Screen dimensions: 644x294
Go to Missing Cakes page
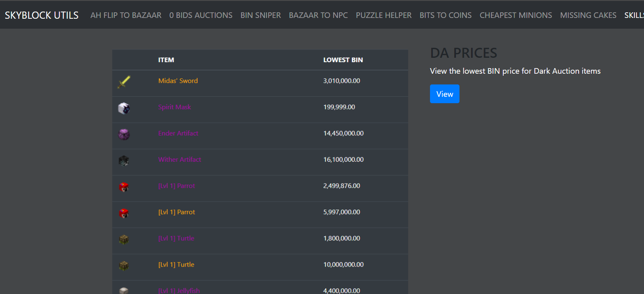[x=588, y=15]
